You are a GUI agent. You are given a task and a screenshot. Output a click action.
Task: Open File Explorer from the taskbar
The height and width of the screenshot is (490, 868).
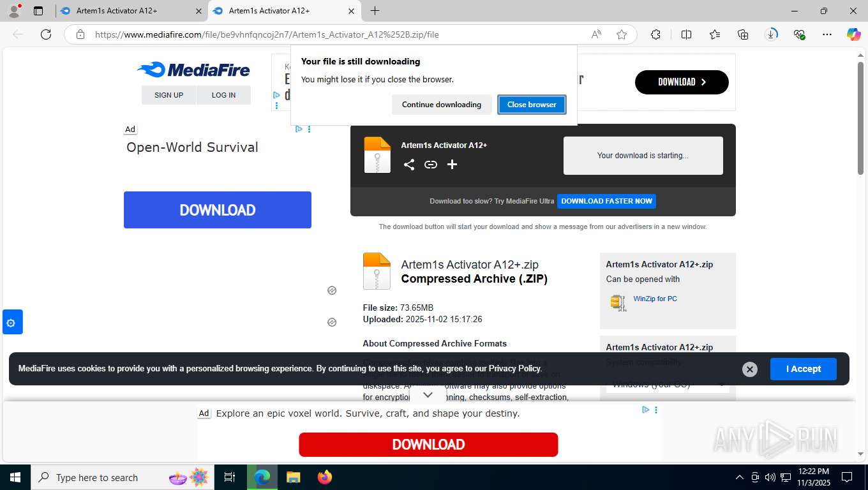pyautogui.click(x=293, y=477)
